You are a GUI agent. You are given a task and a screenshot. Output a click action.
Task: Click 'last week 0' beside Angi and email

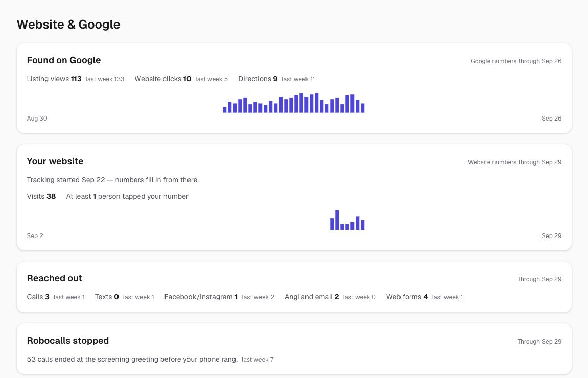pos(359,297)
